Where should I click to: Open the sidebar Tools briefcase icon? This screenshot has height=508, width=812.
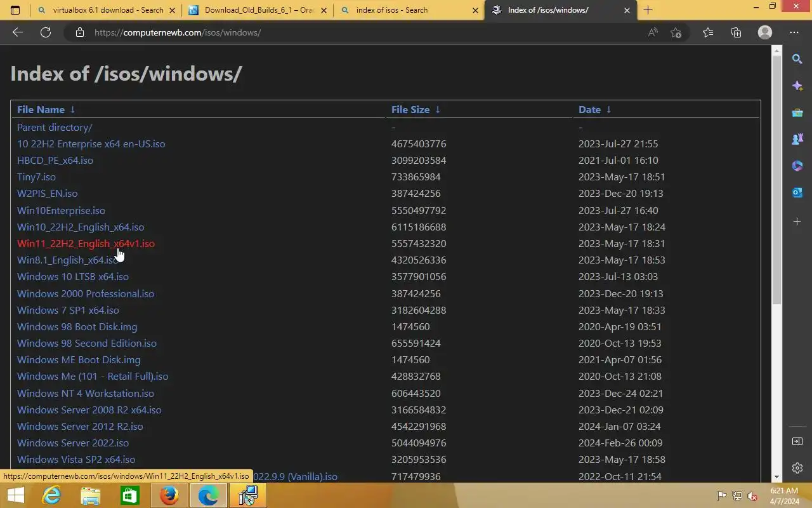pyautogui.click(x=797, y=113)
